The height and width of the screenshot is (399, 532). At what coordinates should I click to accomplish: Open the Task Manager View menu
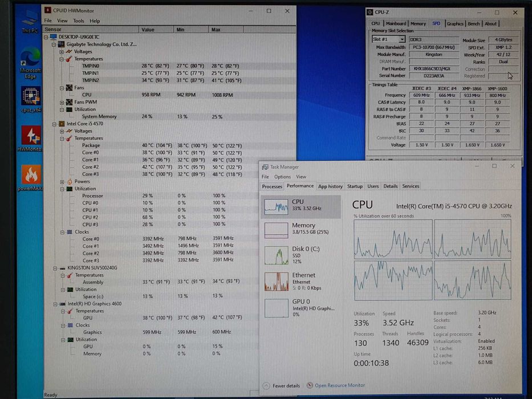301,177
